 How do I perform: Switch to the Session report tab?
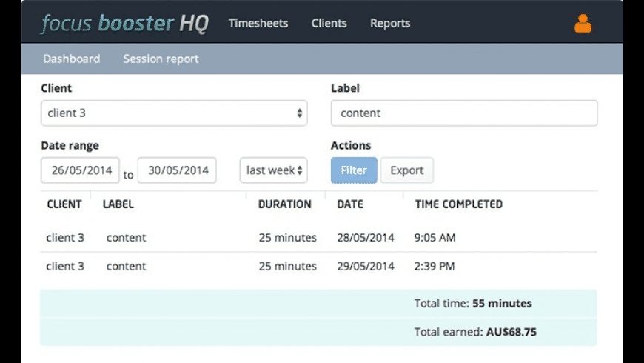point(161,59)
